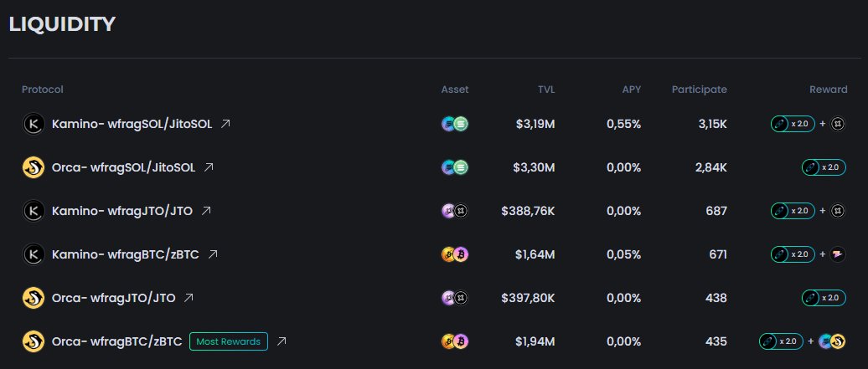The height and width of the screenshot is (369, 868).
Task: Click the Most Rewards badge
Action: (x=229, y=341)
